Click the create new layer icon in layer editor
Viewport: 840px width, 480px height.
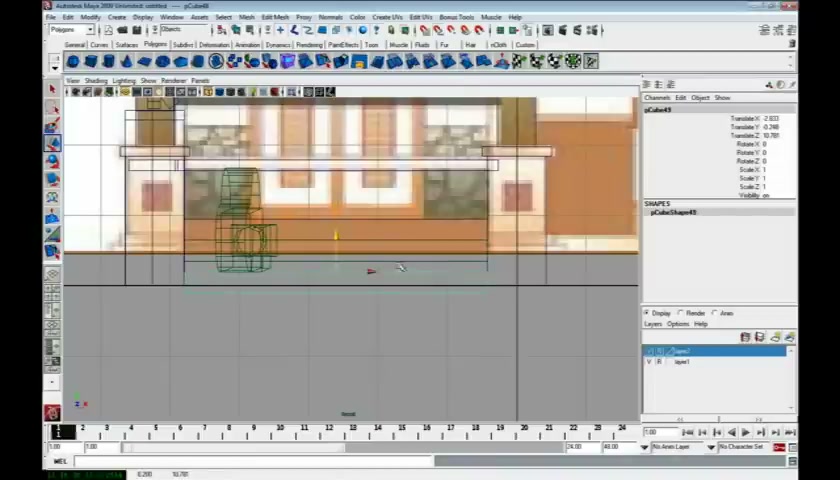coord(775,337)
